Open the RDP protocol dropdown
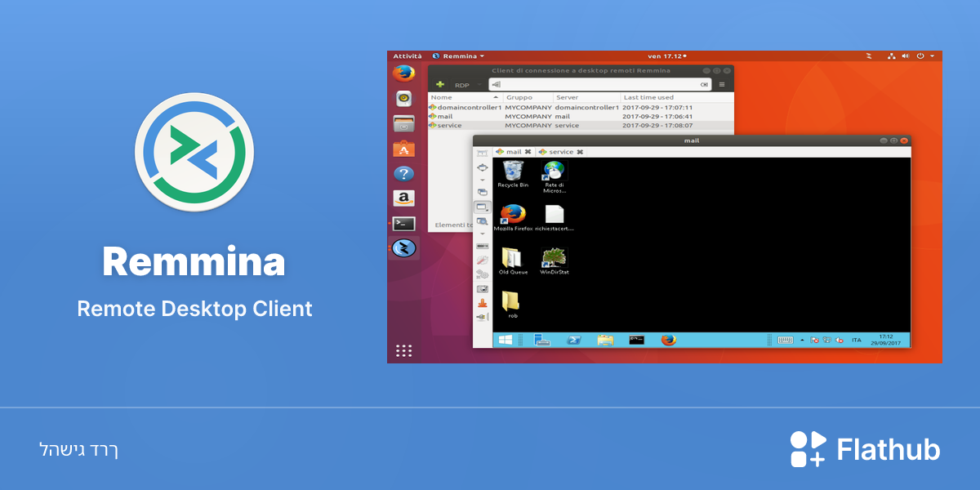Image resolution: width=980 pixels, height=490 pixels. [x=467, y=85]
